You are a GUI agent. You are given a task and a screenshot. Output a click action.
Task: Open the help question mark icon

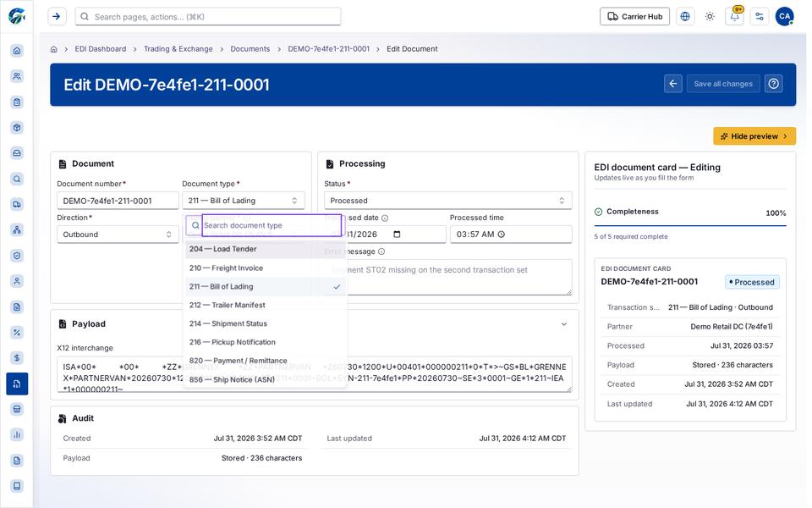[773, 84]
